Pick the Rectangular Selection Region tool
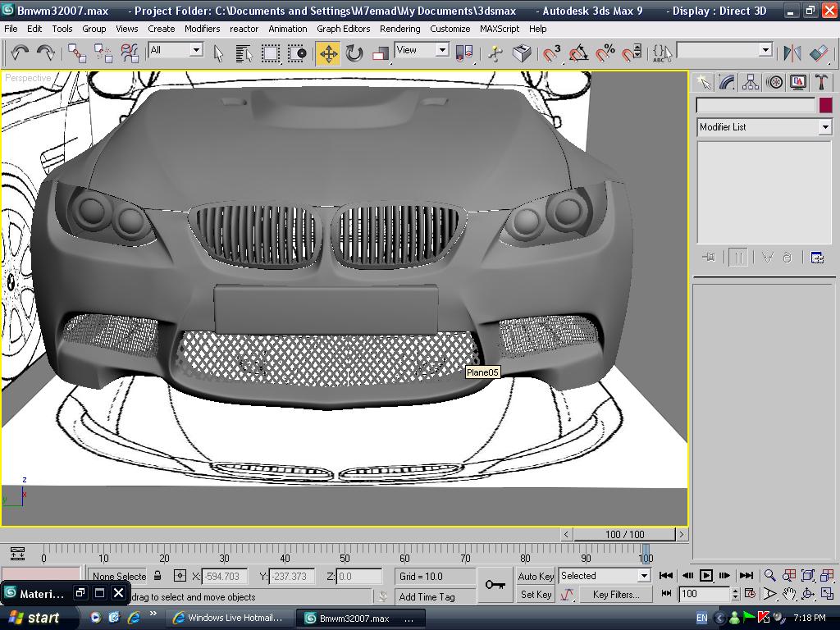The height and width of the screenshot is (630, 840). pyautogui.click(x=271, y=53)
